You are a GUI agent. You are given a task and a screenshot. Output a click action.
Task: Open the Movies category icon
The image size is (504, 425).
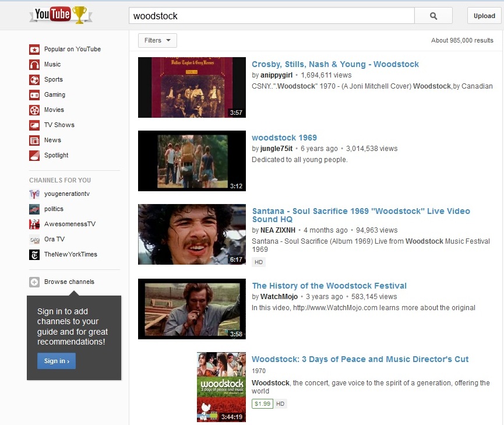pyautogui.click(x=34, y=110)
